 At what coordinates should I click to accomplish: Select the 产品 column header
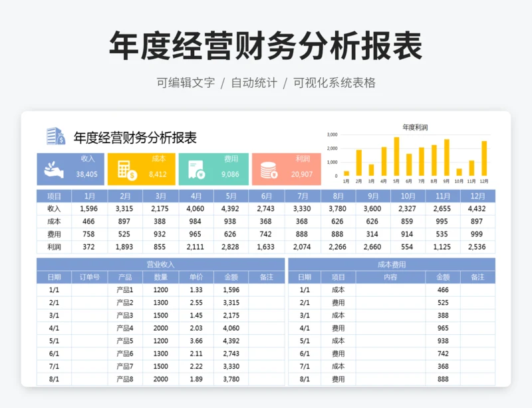point(125,277)
